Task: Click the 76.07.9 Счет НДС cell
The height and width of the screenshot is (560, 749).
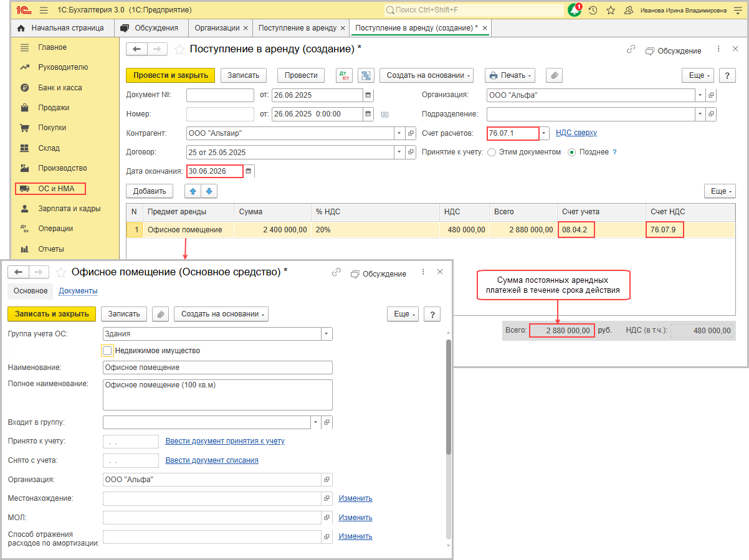Action: pos(666,230)
